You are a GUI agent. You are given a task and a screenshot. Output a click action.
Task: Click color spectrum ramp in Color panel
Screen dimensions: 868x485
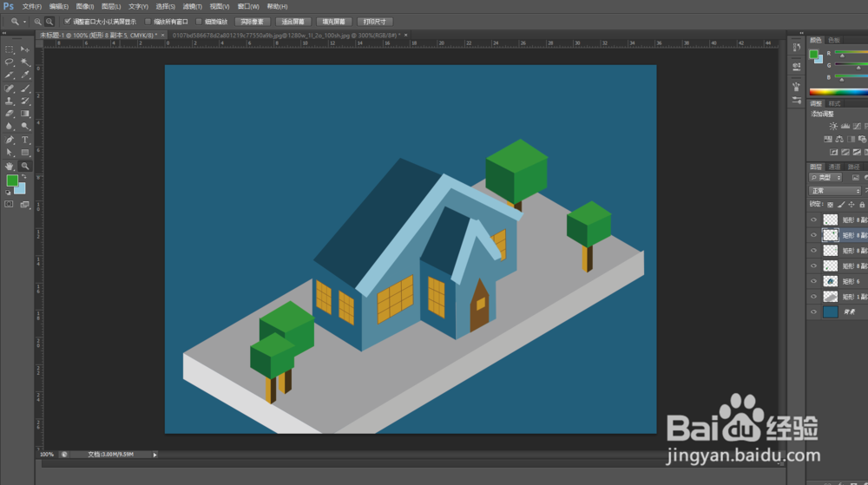[x=838, y=92]
